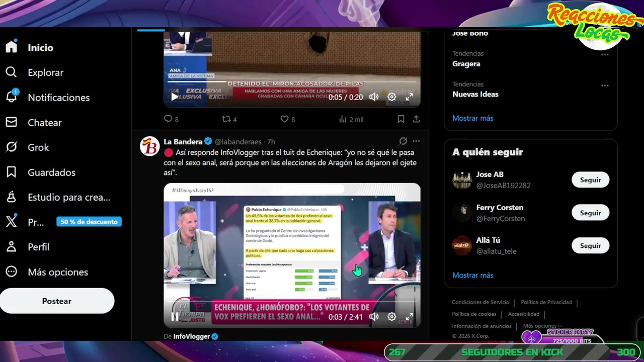Open options for Gragera trend
Viewport: 644px width, 362px height.
pyautogui.click(x=605, y=54)
